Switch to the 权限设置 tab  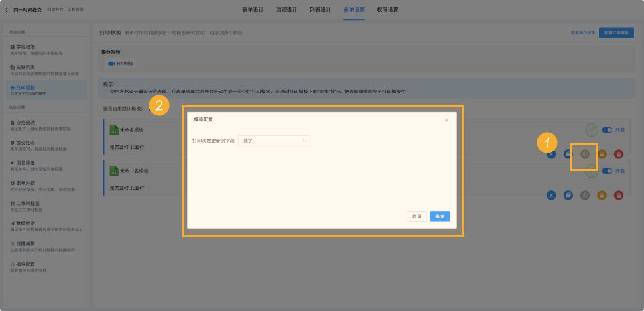(387, 10)
